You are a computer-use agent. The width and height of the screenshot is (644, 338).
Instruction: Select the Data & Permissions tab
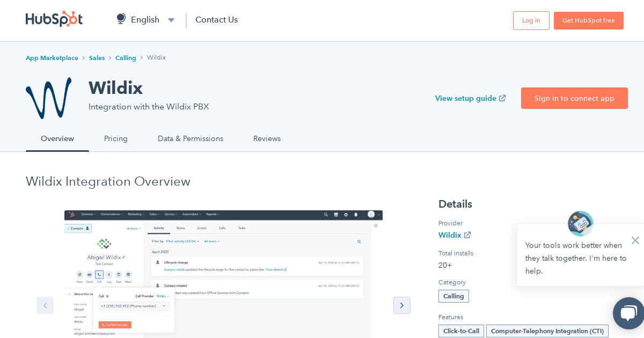(191, 138)
